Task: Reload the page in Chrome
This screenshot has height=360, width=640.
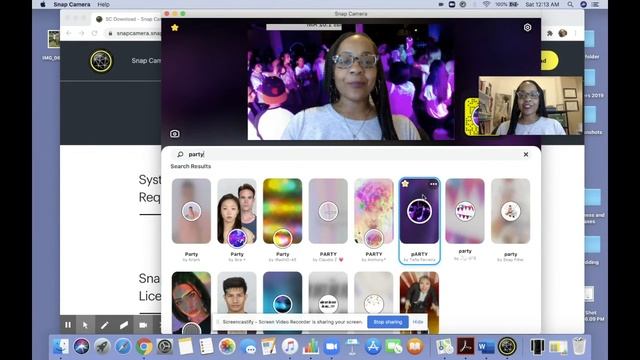Action: pyautogui.click(x=94, y=33)
